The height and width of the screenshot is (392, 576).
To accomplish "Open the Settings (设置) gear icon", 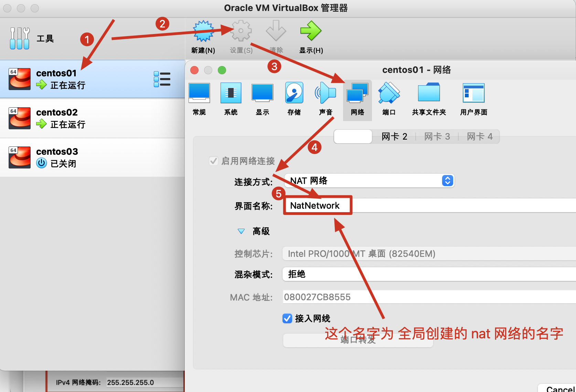I will [x=241, y=31].
